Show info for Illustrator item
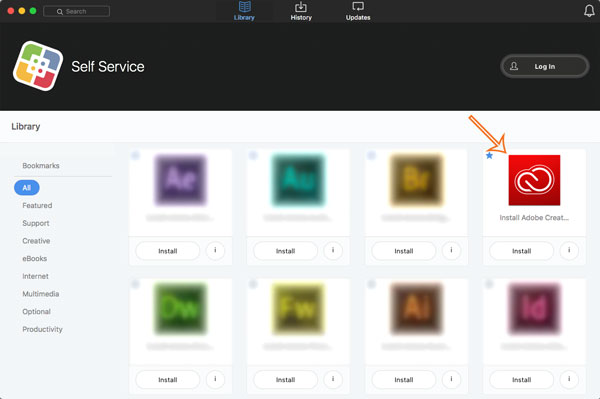600x399 pixels. pos(451,379)
